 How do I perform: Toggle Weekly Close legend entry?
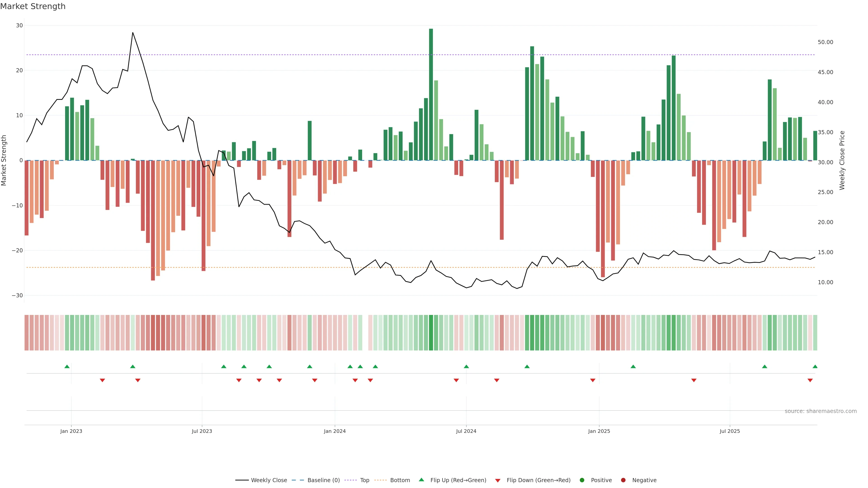[x=269, y=480]
